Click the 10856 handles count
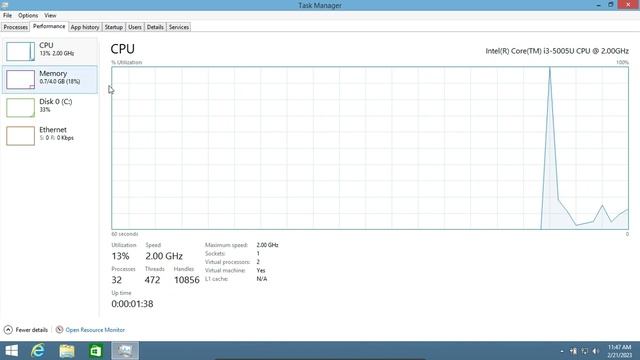Viewport: 640px width, 360px height. (187, 280)
